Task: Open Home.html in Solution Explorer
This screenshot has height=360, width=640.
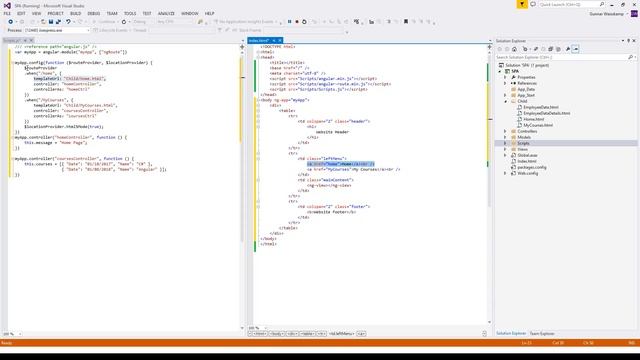Action: click(533, 119)
